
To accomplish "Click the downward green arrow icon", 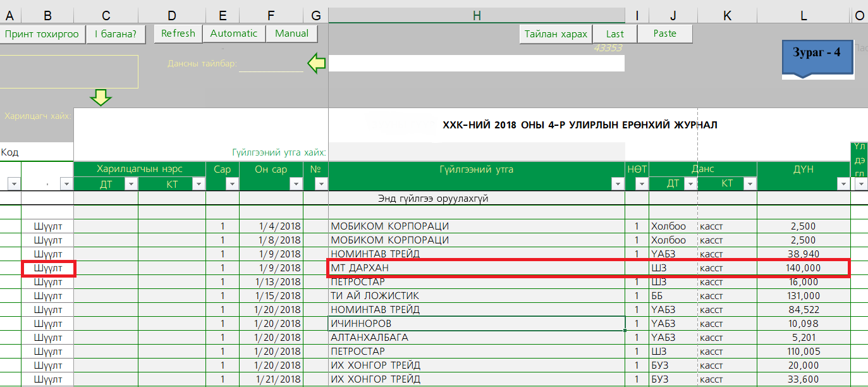I will 101,97.
